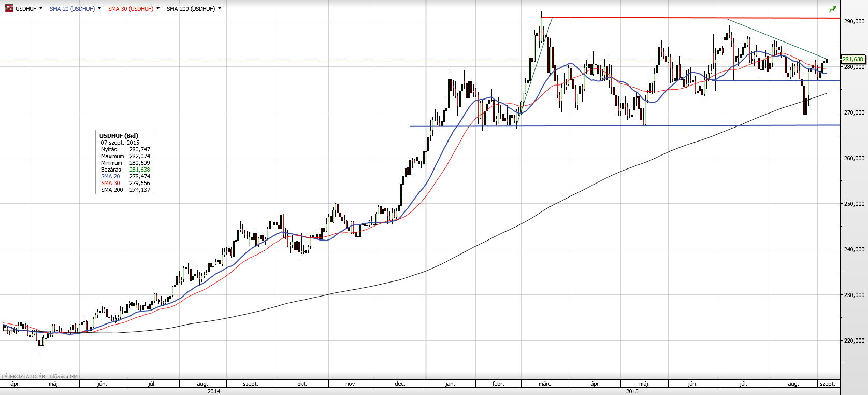Click the jan. month label

450,384
